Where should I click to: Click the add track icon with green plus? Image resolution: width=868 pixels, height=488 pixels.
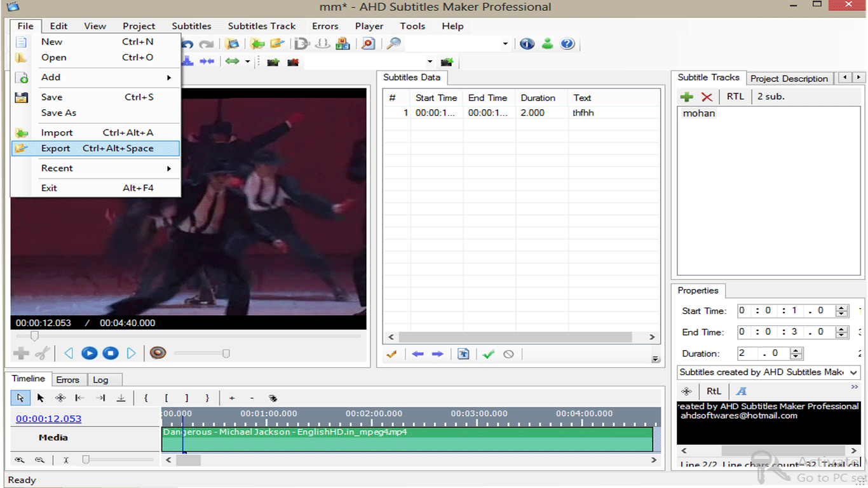coord(273,62)
